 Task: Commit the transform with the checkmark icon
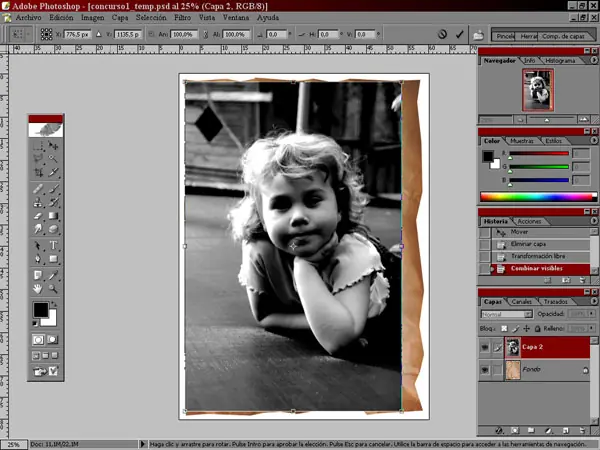460,34
